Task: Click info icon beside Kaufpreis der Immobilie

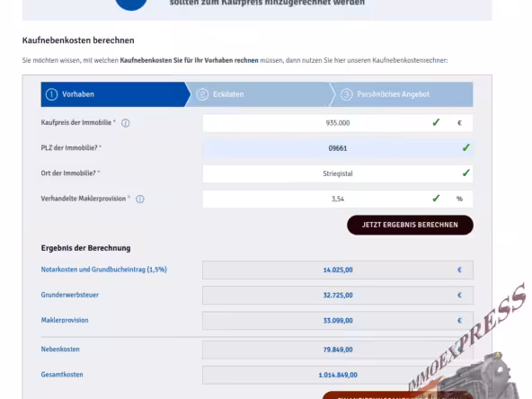Action: tap(126, 123)
